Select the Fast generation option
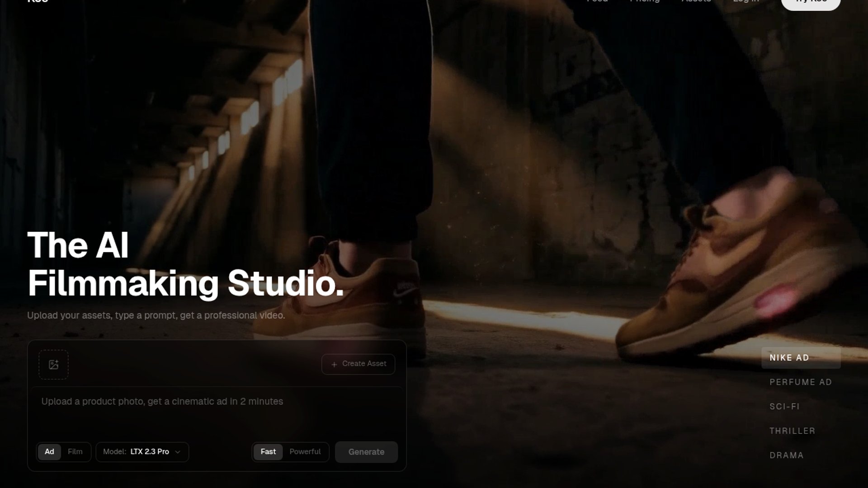Viewport: 868px width, 488px height. (268, 452)
